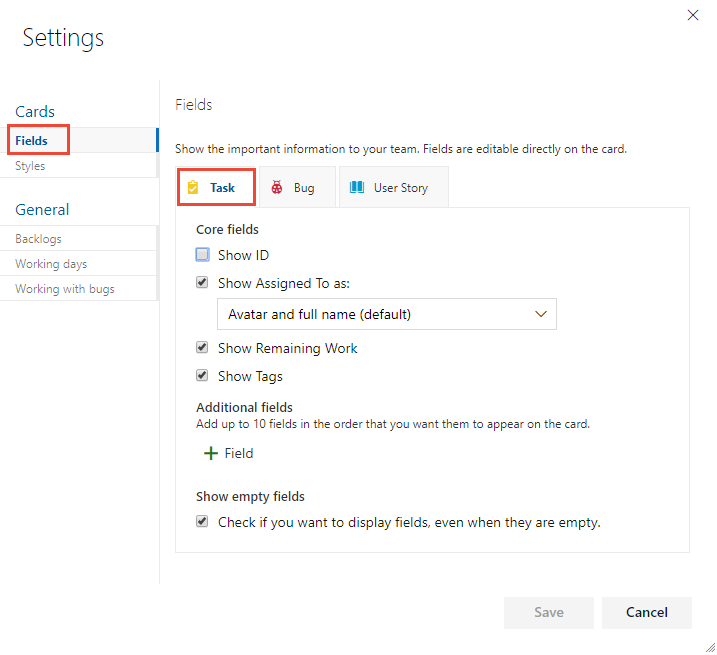Screen dimensions: 717x655
Task: Click the Save button
Action: (x=549, y=612)
